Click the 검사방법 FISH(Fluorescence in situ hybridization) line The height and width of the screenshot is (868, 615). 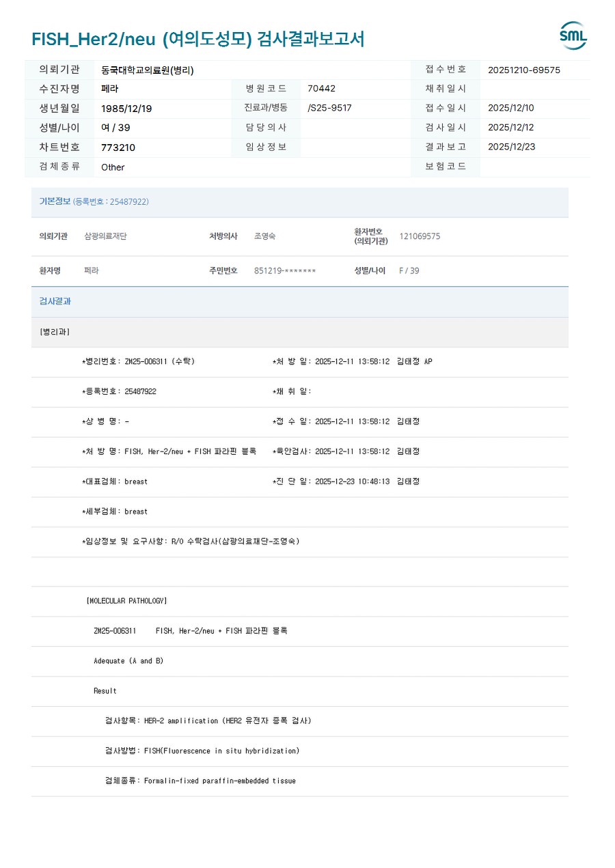pyautogui.click(x=202, y=752)
